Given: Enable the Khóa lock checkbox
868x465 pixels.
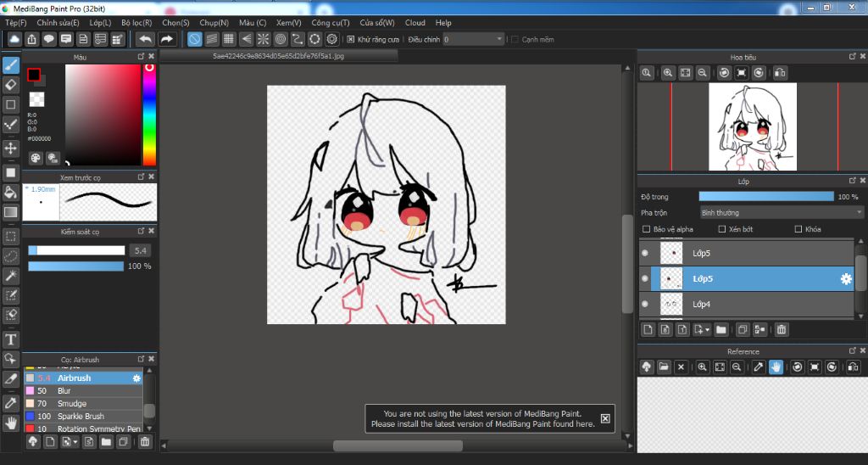Looking at the screenshot, I should [798, 229].
